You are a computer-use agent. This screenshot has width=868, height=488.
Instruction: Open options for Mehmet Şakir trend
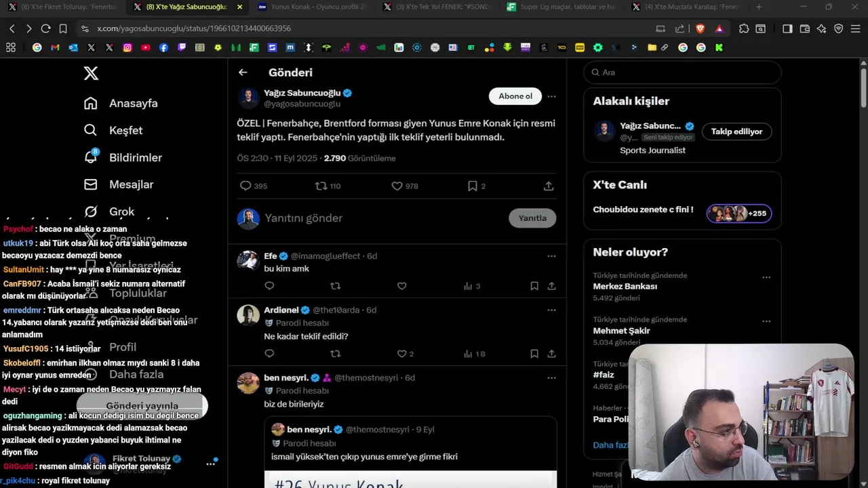[x=766, y=321]
